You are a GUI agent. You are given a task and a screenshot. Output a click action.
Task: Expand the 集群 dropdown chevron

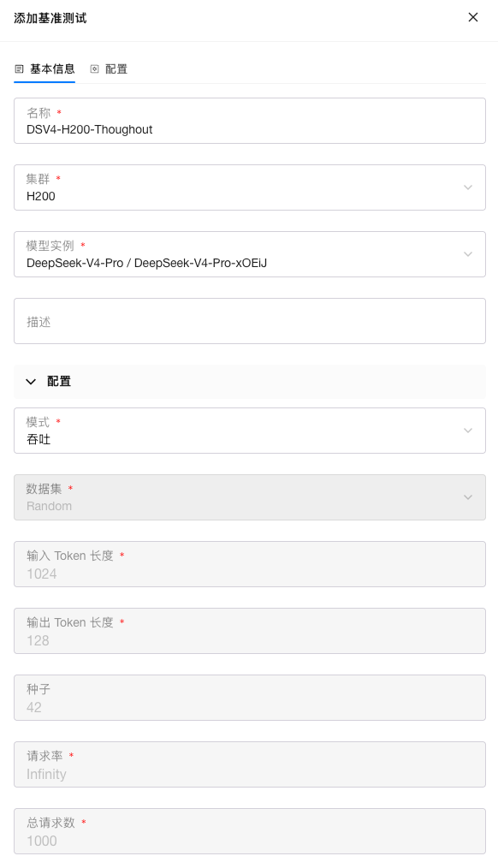(468, 187)
